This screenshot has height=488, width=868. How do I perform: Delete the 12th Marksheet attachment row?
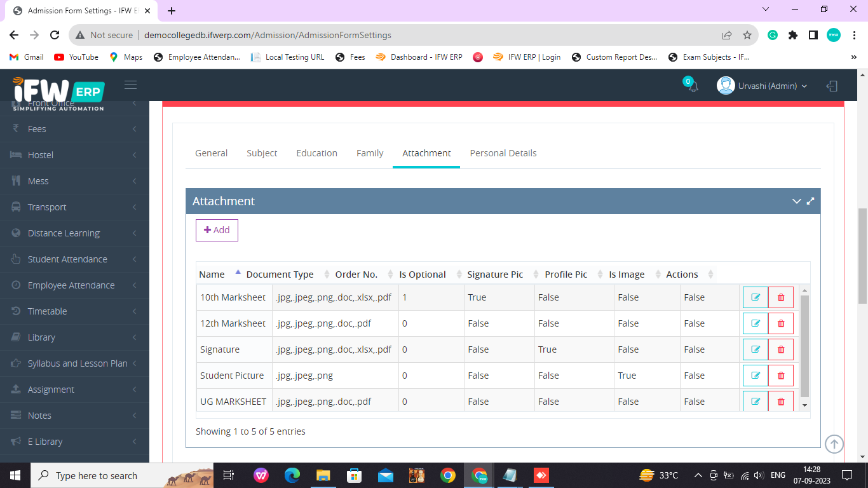(x=781, y=323)
